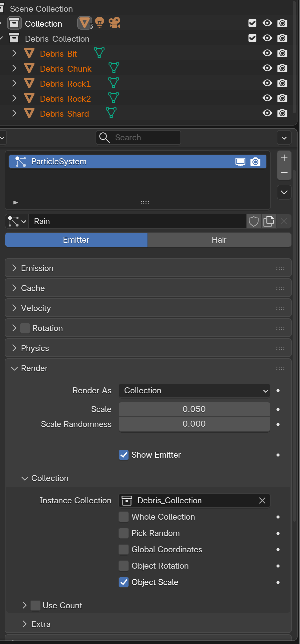This screenshot has height=644, width=300.
Task: Browse particle settings to link dropdown
Action: 17,221
